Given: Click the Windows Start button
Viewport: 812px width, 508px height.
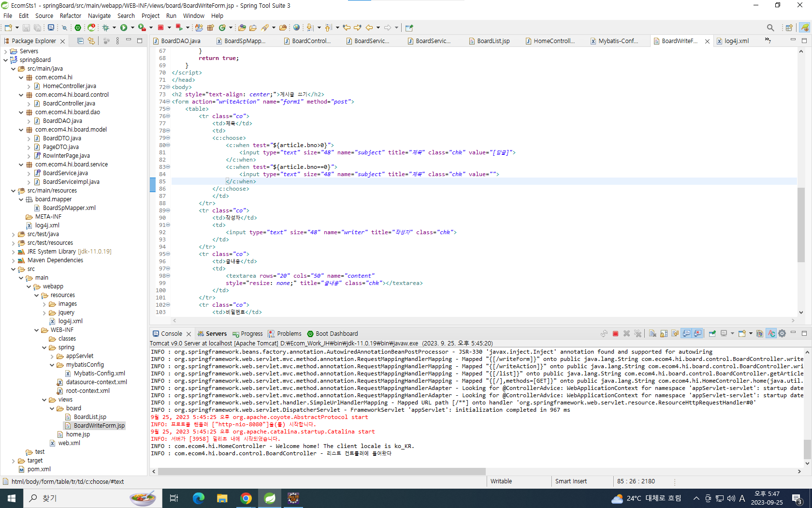Looking at the screenshot, I should [12, 498].
